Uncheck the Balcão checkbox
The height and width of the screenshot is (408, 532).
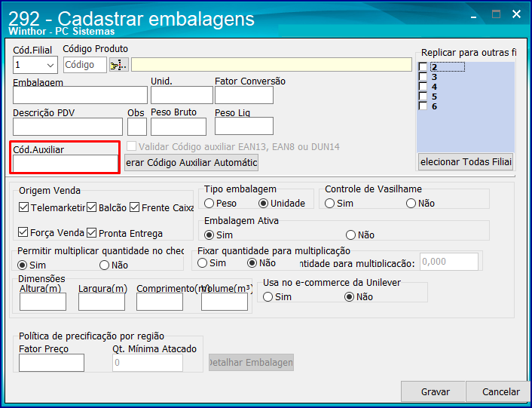pos(92,207)
